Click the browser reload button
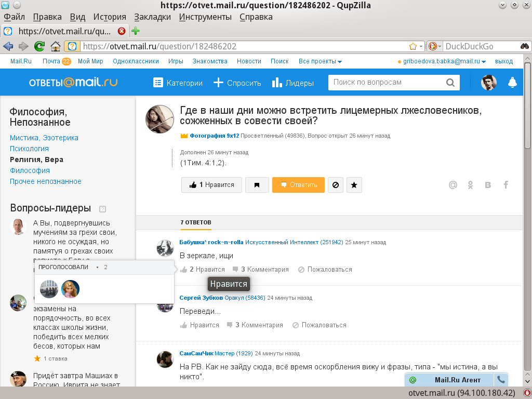Viewport: 532px width, 399px height. (39, 46)
